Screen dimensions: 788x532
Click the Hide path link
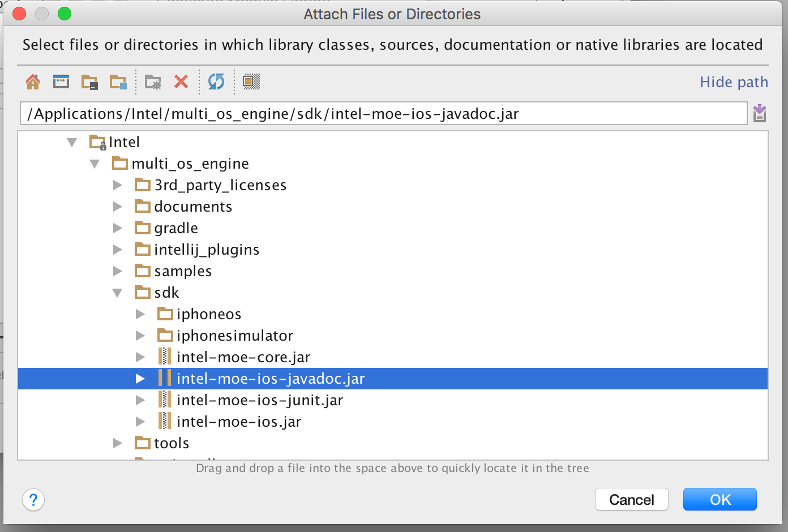pyautogui.click(x=734, y=82)
